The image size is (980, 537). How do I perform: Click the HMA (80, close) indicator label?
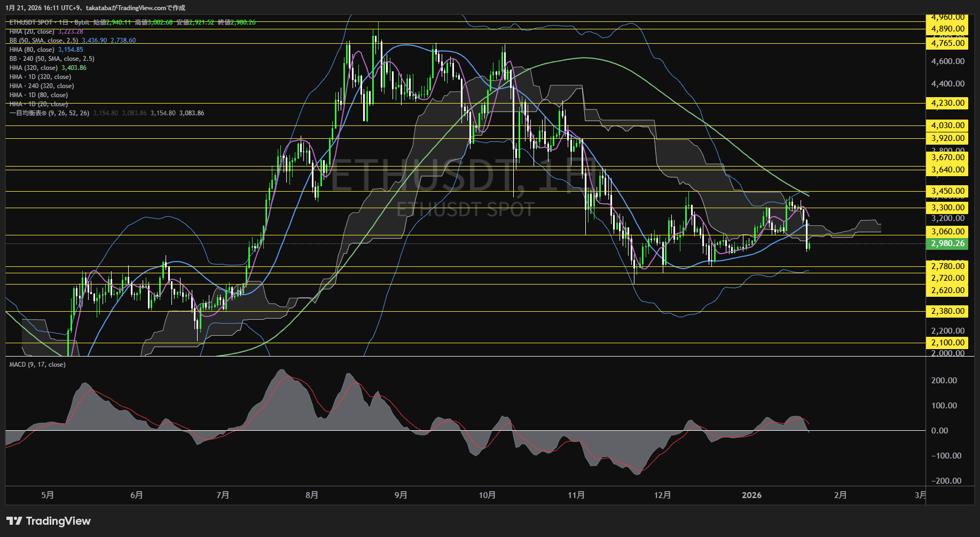point(32,50)
